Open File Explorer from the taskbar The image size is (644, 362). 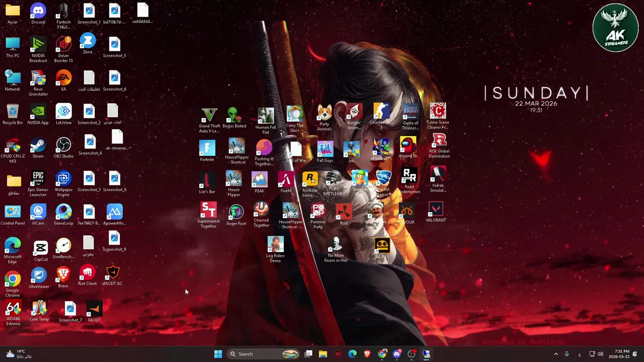coord(323,354)
